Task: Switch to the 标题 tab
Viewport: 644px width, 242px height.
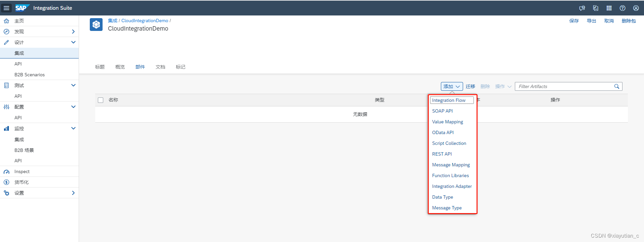Action: 100,67
